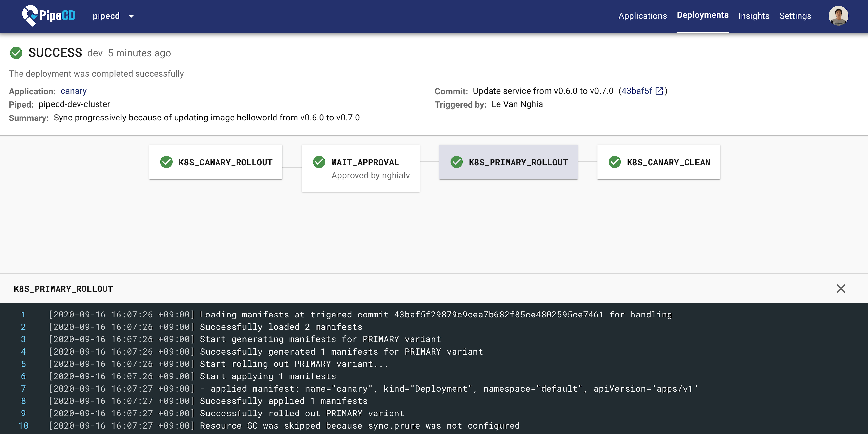This screenshot has width=868, height=434.
Task: Click the K8S_CANARY_CLEAN stage check icon
Action: 615,162
